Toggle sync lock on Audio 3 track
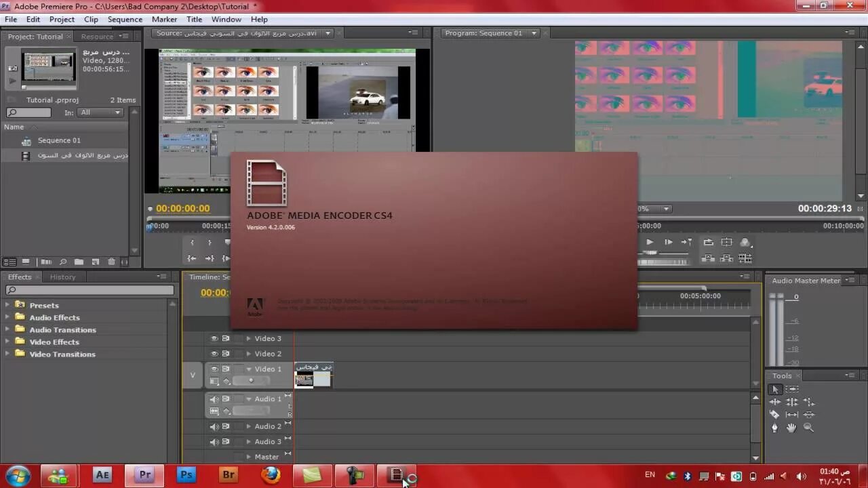Viewport: 868px width, 488px height. (x=226, y=442)
